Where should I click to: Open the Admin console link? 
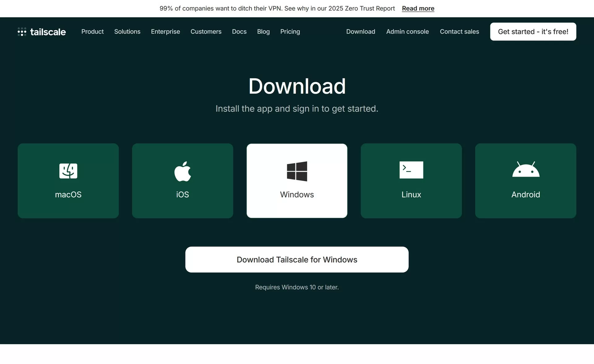click(x=407, y=32)
